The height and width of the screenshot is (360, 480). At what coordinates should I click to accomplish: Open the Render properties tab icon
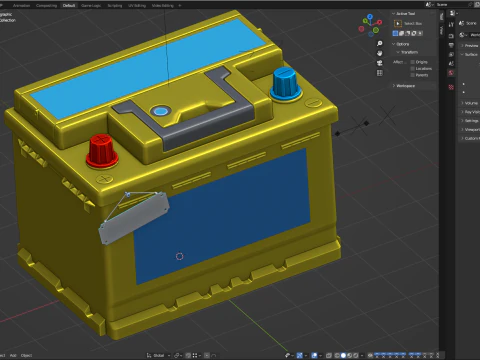click(451, 36)
